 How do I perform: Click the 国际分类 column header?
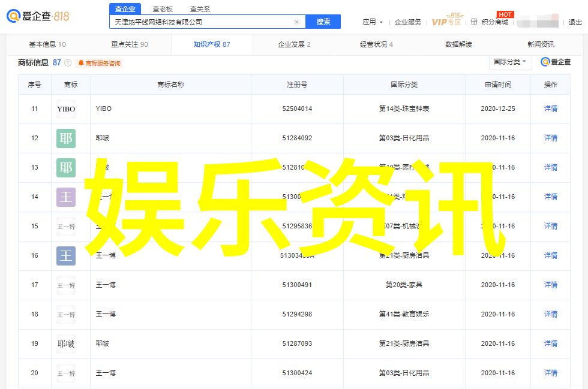[x=404, y=85]
